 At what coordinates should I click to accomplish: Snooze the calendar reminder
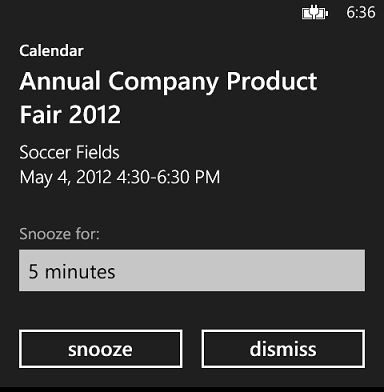point(101,349)
